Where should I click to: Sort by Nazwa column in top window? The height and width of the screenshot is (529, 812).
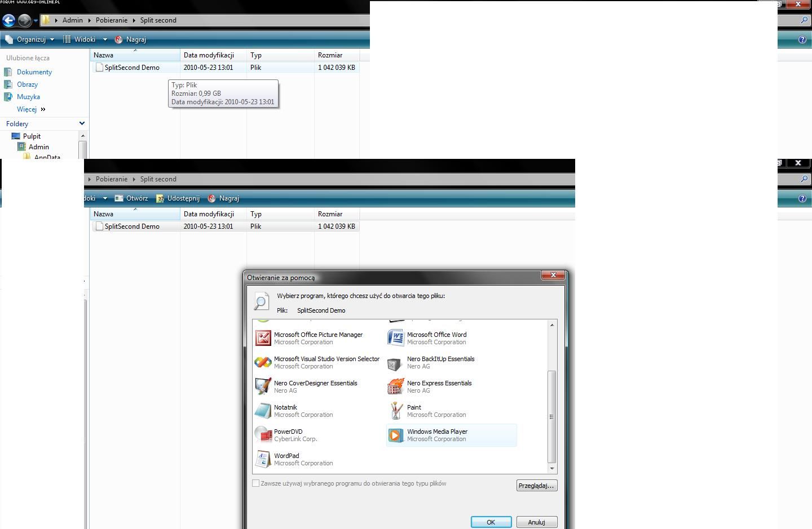[135, 55]
